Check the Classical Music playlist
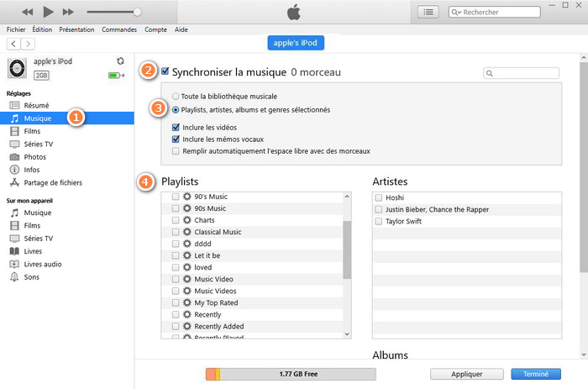 (x=176, y=232)
